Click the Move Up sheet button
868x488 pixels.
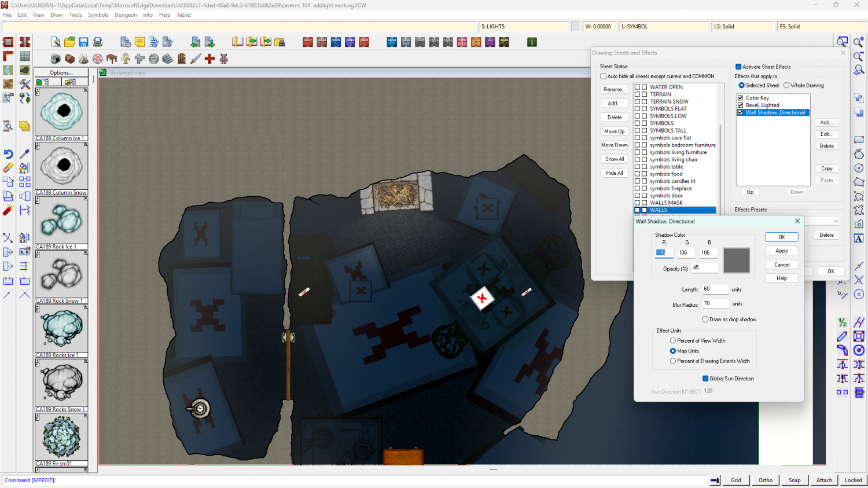[x=614, y=131]
